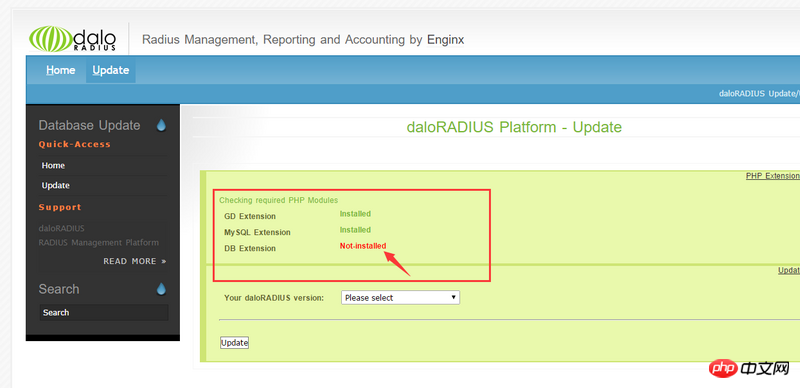
Task: Switch to the Update tab in top navigation
Action: point(111,70)
